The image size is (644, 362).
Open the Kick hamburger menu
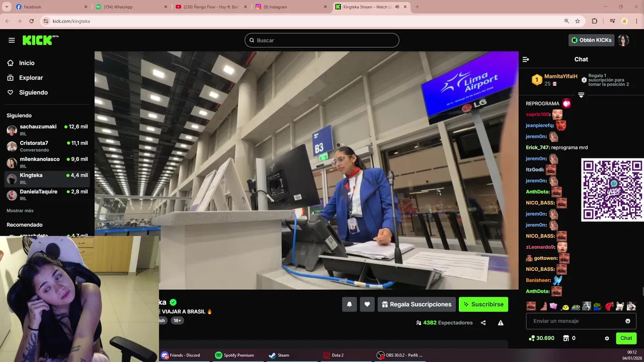pos(12,40)
